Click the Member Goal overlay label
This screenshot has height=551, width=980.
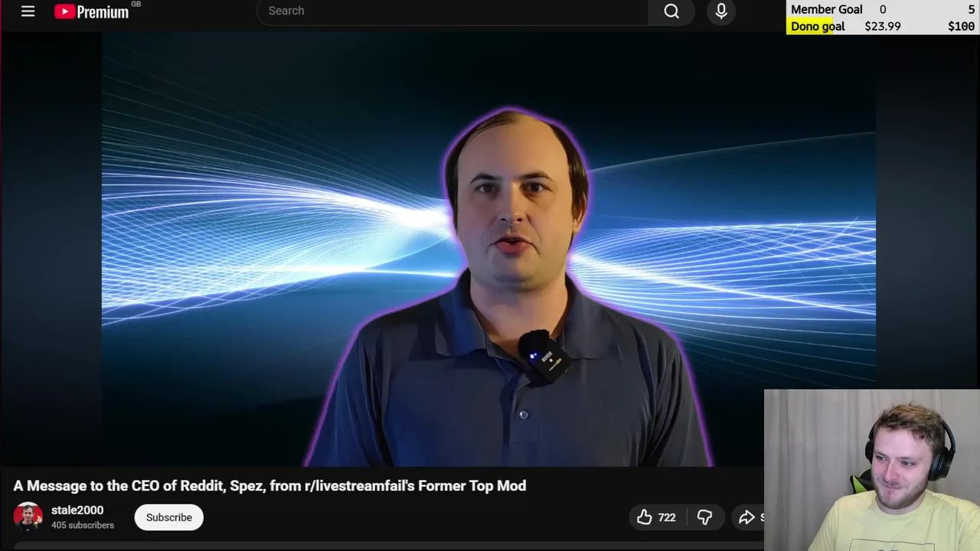coord(826,9)
